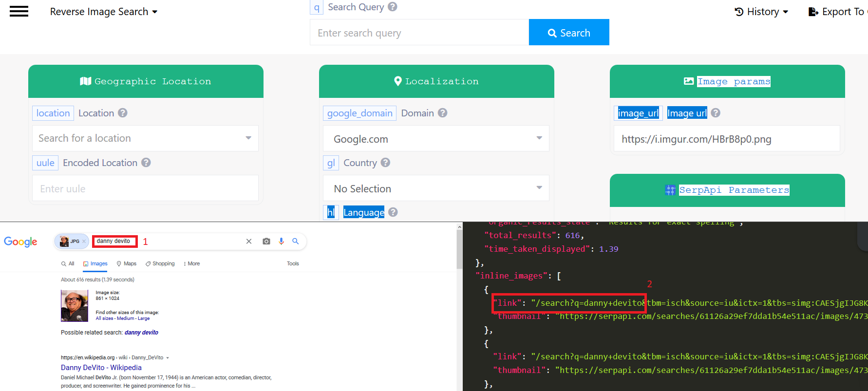The width and height of the screenshot is (868, 391).
Task: Click the Tools option
Action: [x=293, y=263]
